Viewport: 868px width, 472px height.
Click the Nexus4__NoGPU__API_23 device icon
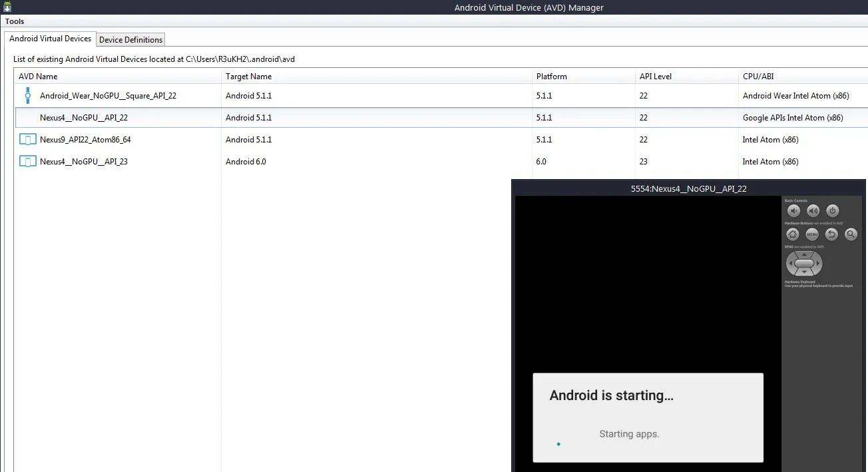27,161
